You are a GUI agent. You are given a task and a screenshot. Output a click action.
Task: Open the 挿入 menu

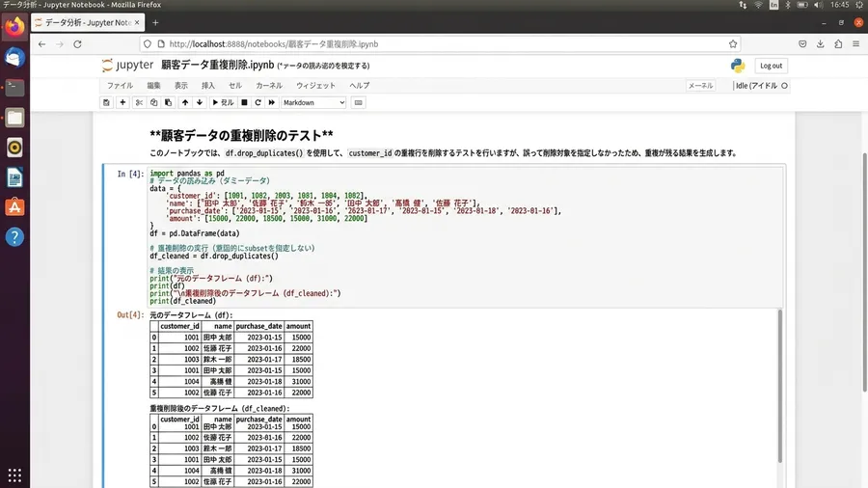[x=208, y=86]
